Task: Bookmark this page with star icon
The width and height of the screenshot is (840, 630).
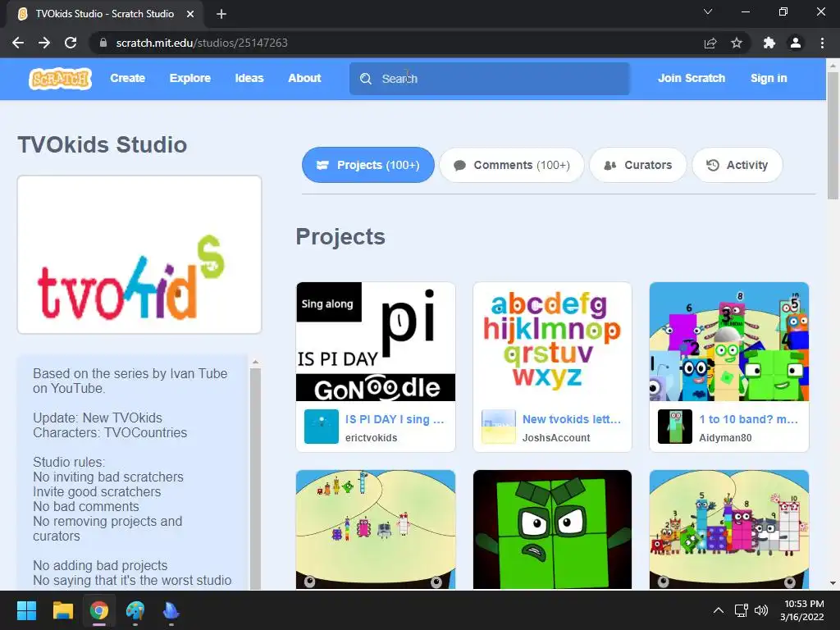Action: coord(737,43)
